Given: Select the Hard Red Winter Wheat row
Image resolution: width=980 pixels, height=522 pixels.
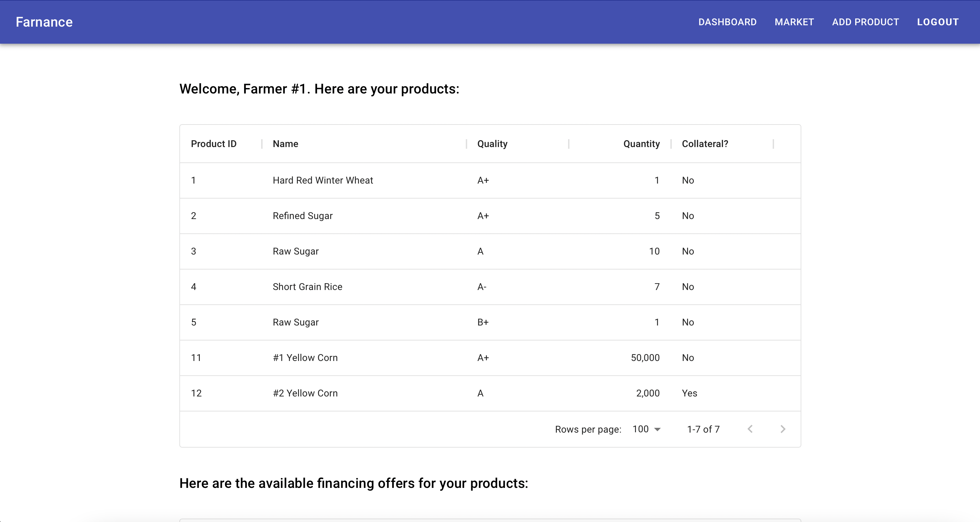Looking at the screenshot, I should pyautogui.click(x=323, y=180).
